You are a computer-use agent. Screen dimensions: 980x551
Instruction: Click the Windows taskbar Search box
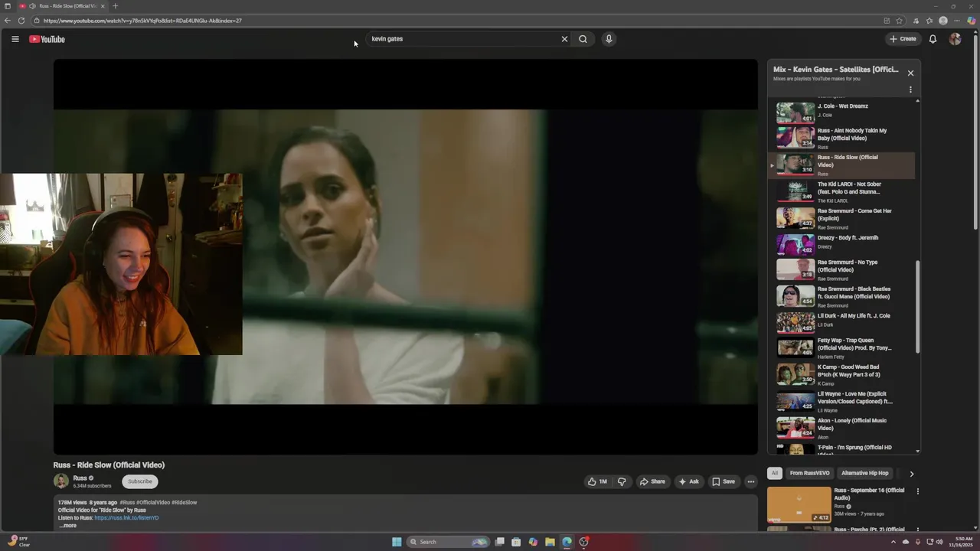click(448, 542)
